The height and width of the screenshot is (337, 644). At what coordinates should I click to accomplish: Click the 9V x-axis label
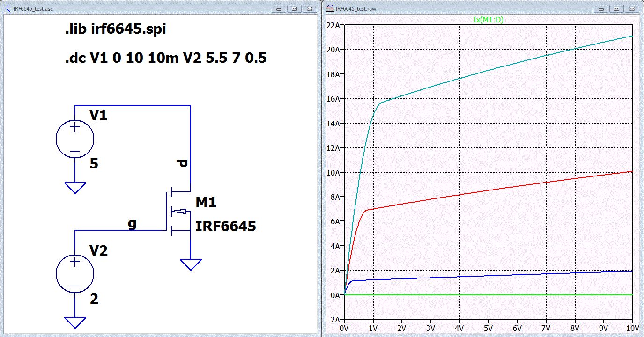coord(604,328)
